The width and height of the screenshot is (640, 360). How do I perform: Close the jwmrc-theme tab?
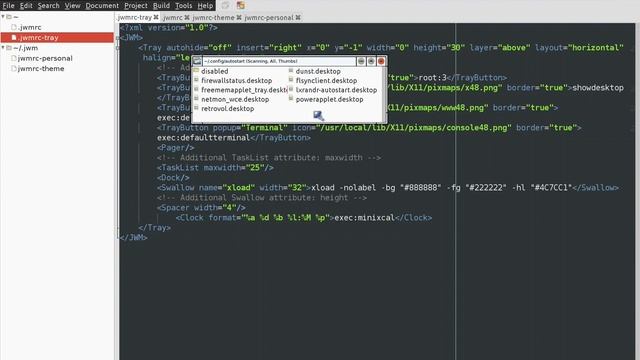[x=239, y=17]
